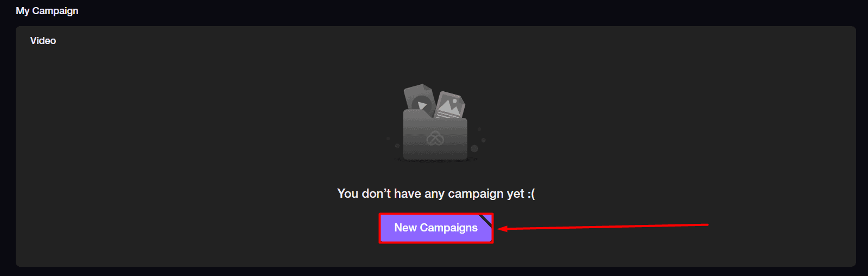Click the New Campaigns button

[x=436, y=228]
